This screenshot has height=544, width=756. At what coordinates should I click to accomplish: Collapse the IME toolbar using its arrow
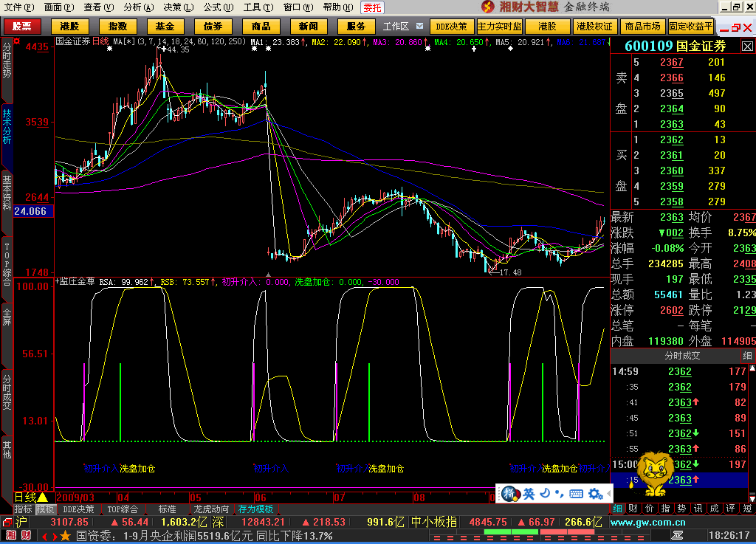[609, 493]
